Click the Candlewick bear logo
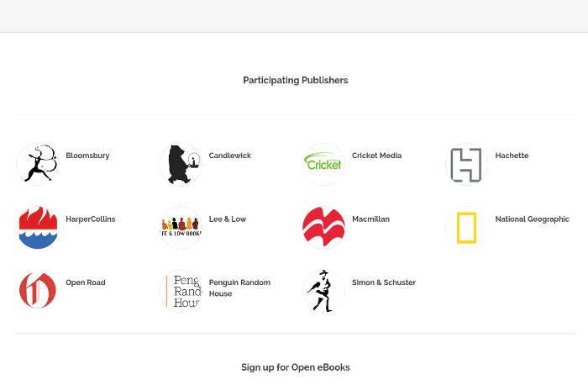The width and height of the screenshot is (588, 385). click(x=181, y=164)
